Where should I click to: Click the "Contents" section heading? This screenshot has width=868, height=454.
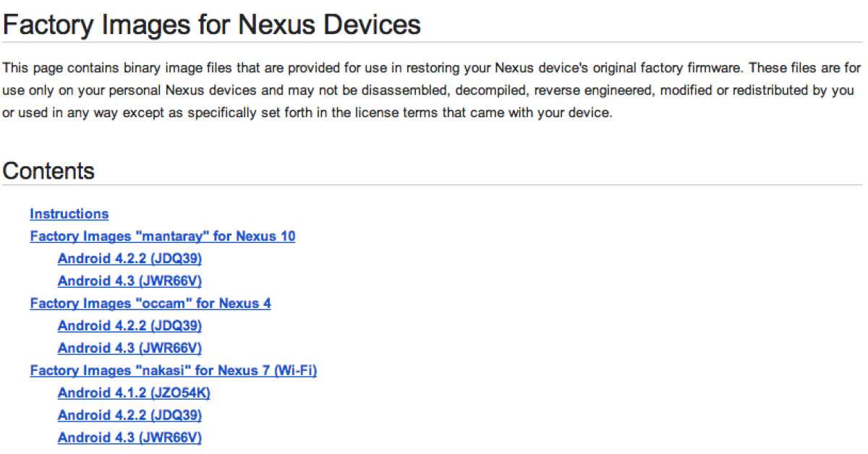coord(48,171)
